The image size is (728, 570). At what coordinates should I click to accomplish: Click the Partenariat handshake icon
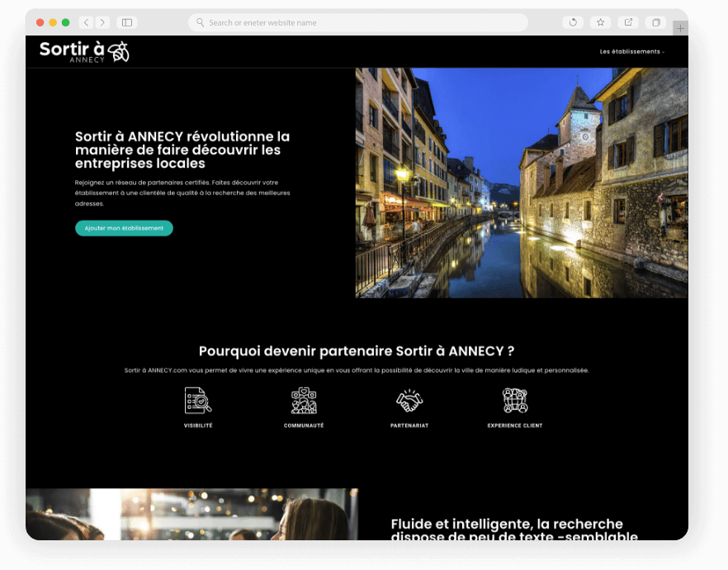pyautogui.click(x=409, y=401)
